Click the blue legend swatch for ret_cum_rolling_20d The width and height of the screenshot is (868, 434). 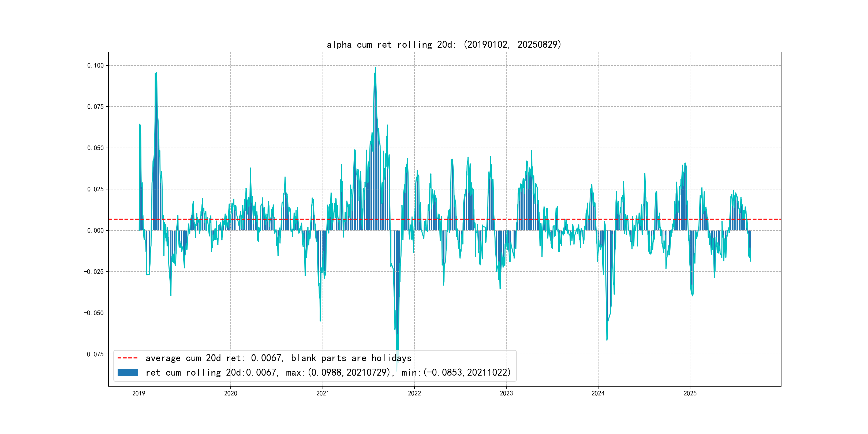point(127,372)
